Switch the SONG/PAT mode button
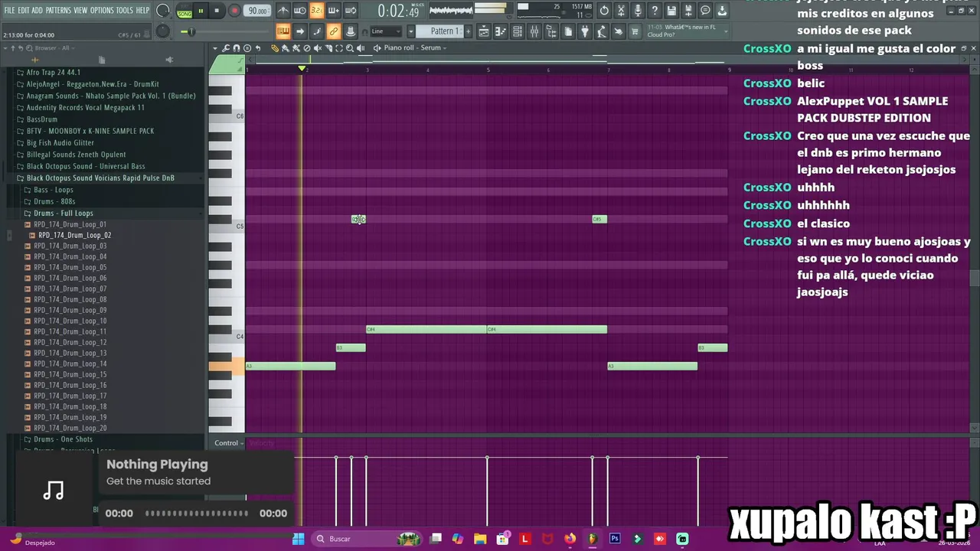This screenshot has height=551, width=980. click(185, 11)
